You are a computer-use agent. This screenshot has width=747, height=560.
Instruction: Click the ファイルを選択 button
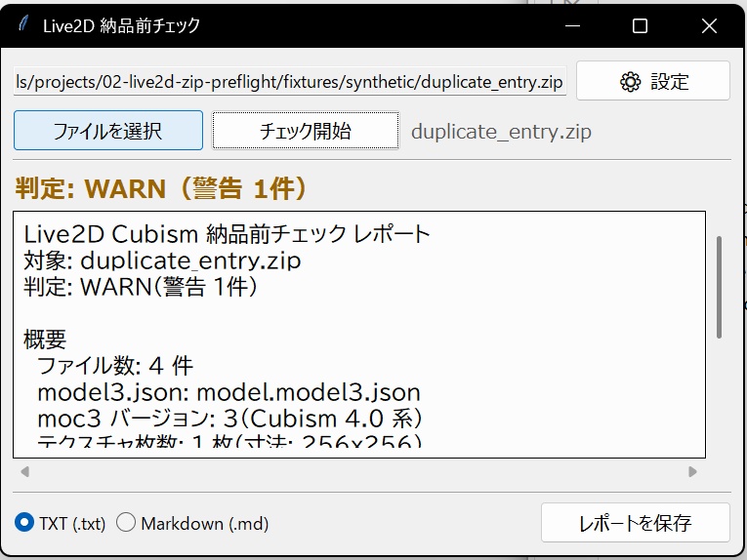[108, 131]
